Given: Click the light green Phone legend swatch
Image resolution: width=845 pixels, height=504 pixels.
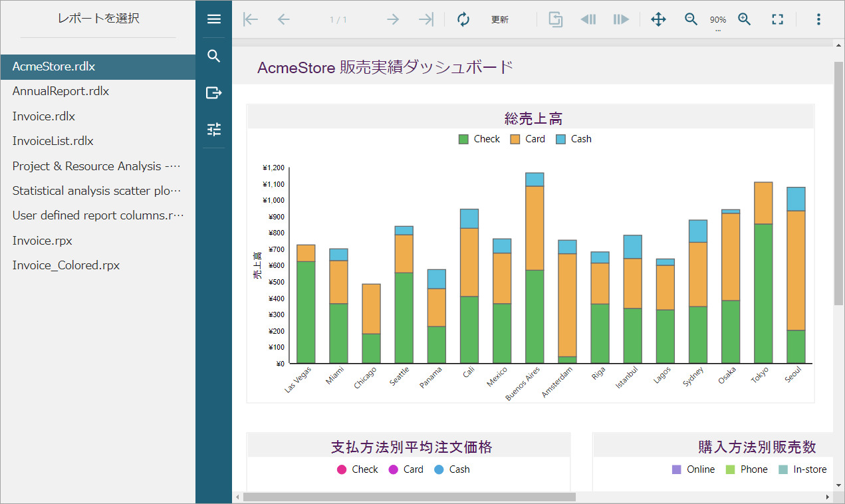Looking at the screenshot, I should (x=731, y=469).
